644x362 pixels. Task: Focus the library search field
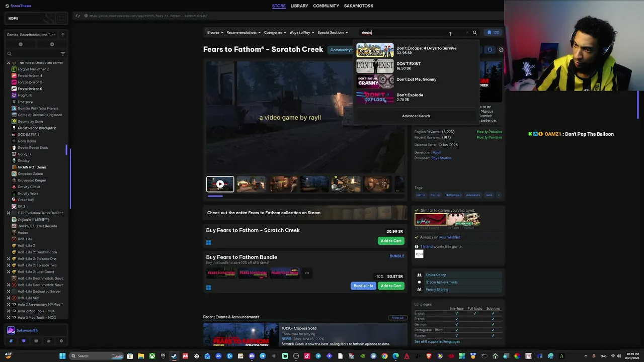tap(33, 54)
